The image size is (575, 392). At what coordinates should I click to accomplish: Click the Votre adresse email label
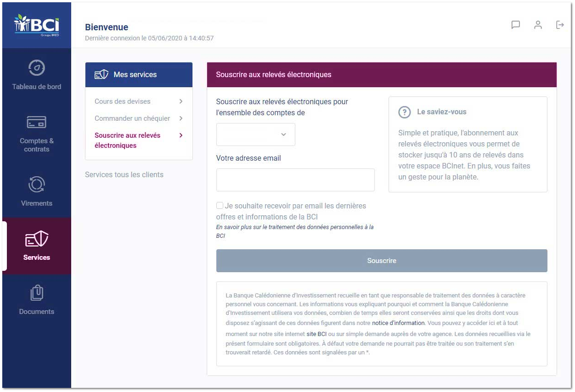click(x=248, y=158)
